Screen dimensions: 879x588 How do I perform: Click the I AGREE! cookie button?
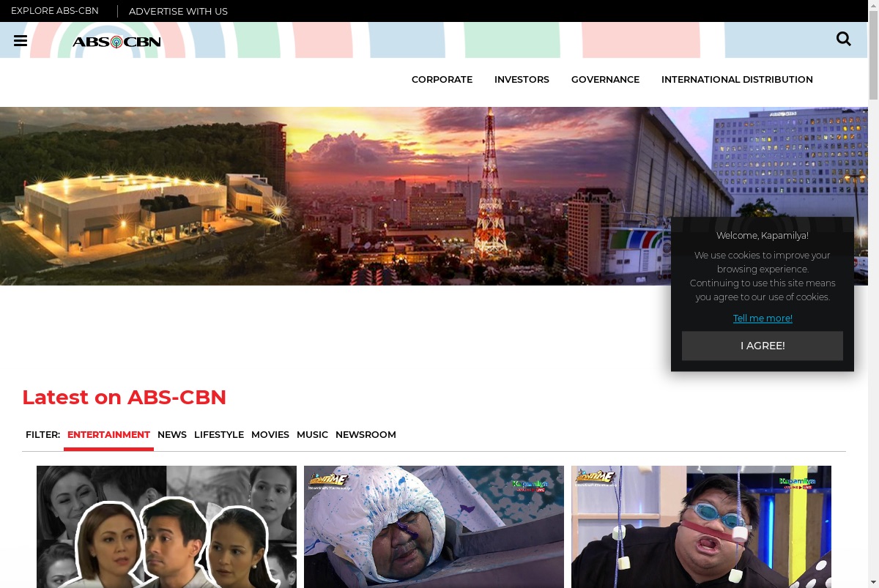pyautogui.click(x=763, y=346)
